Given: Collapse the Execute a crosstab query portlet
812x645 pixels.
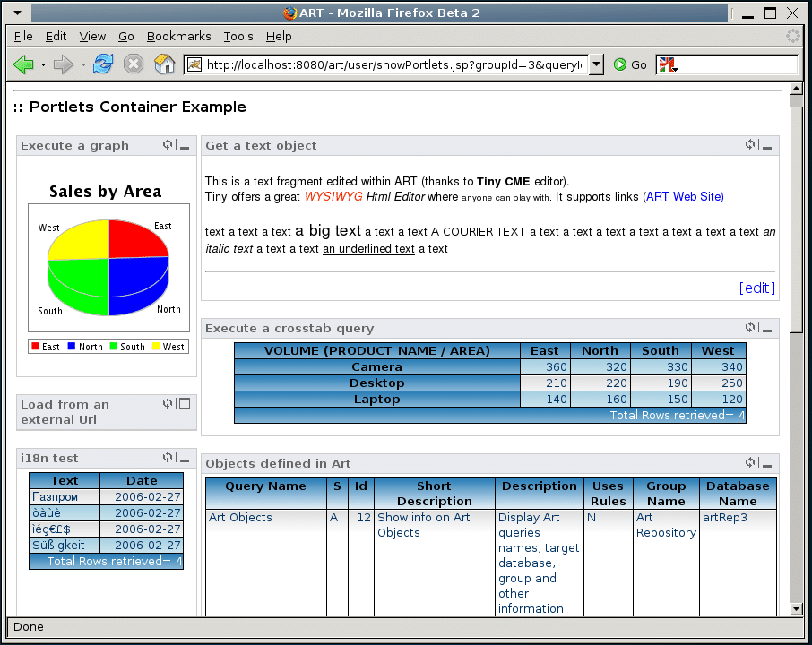Looking at the screenshot, I should tap(767, 330).
